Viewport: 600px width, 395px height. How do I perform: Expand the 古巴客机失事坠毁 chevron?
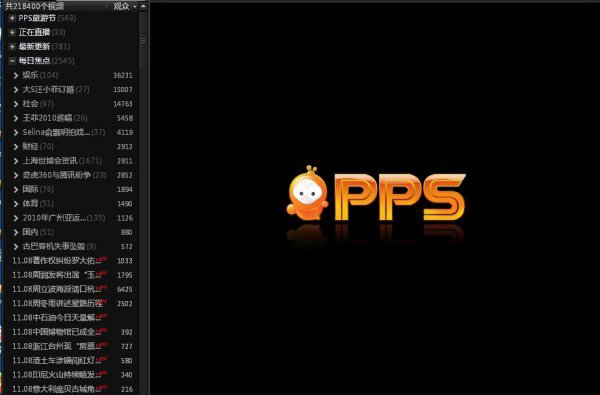coord(16,246)
